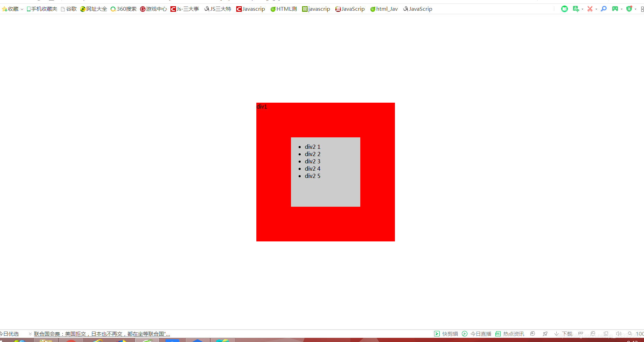This screenshot has height=342, width=644.
Task: Open the 360搜索 bookmark
Action: click(123, 9)
